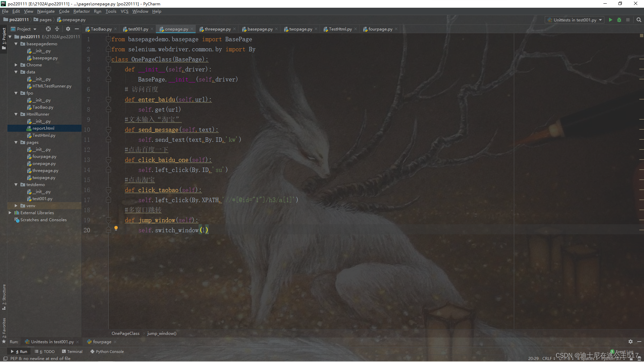Place cursor on switch_window code in line 20
This screenshot has width=644, height=362.
tap(177, 230)
